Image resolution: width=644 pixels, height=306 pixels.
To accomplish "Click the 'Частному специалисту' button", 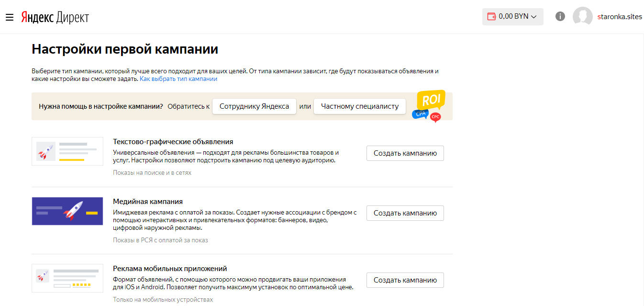I will [360, 106].
